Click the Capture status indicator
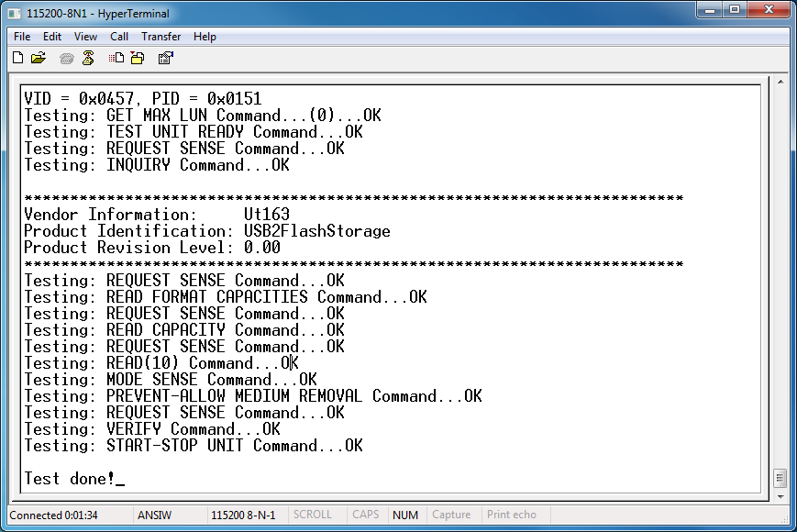The height and width of the screenshot is (532, 797). 451,515
